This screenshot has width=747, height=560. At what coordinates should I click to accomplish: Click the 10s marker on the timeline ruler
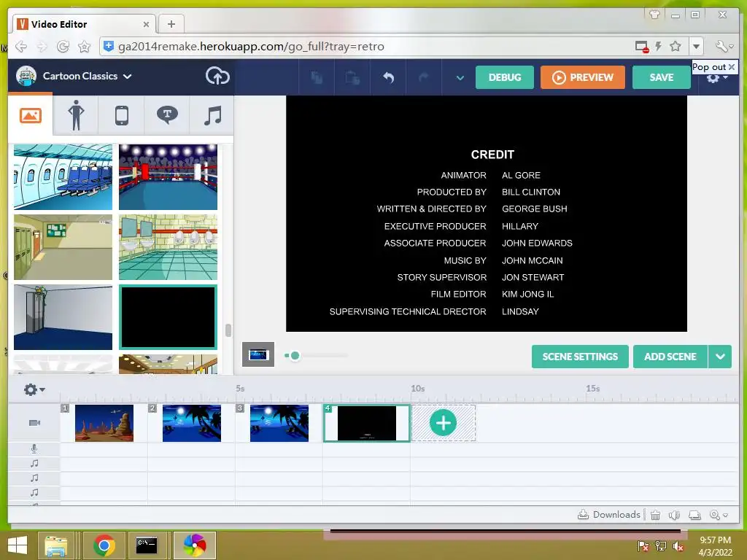[x=418, y=389]
